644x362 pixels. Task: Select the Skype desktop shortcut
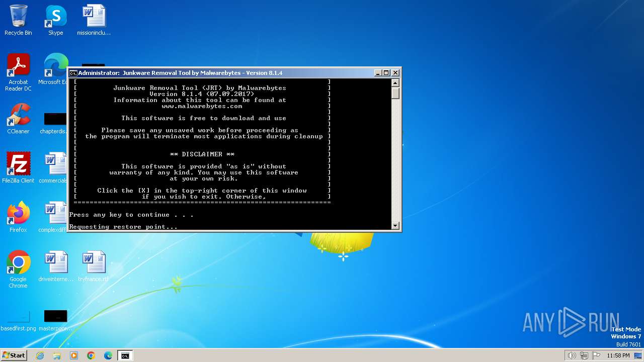(55, 20)
